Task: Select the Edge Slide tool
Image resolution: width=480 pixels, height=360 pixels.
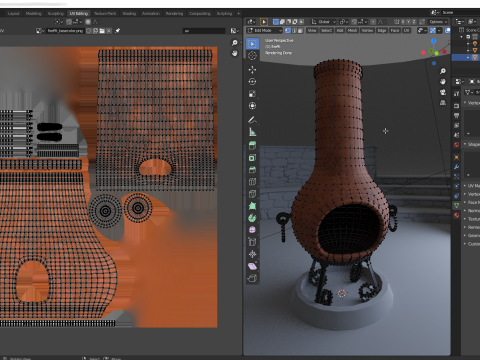Action: pos(252,242)
